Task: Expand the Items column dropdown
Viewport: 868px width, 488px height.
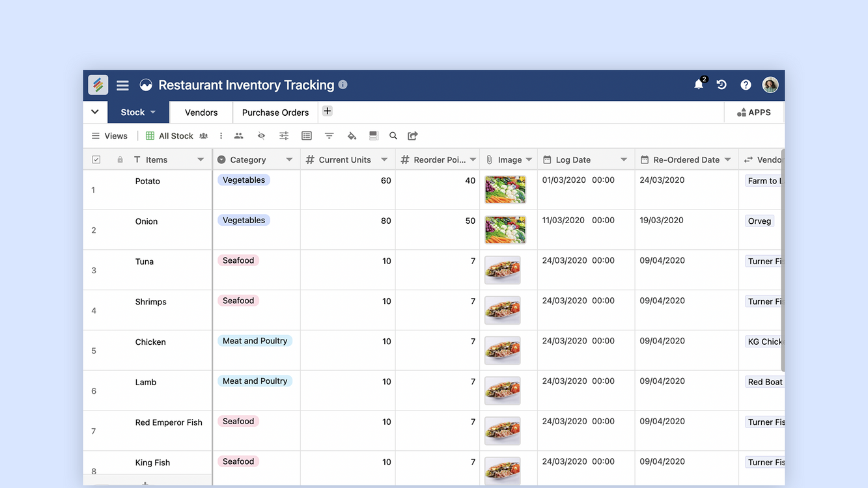Action: pyautogui.click(x=201, y=160)
